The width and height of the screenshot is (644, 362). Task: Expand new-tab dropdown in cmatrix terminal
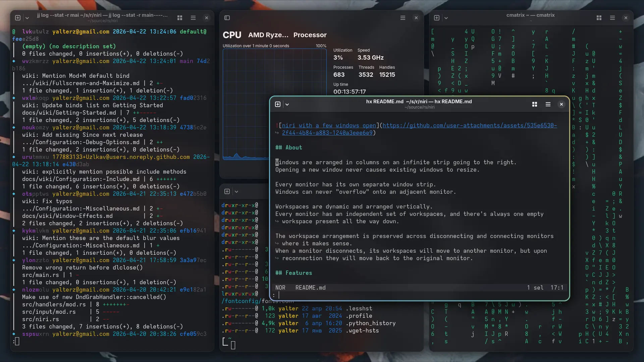click(446, 18)
